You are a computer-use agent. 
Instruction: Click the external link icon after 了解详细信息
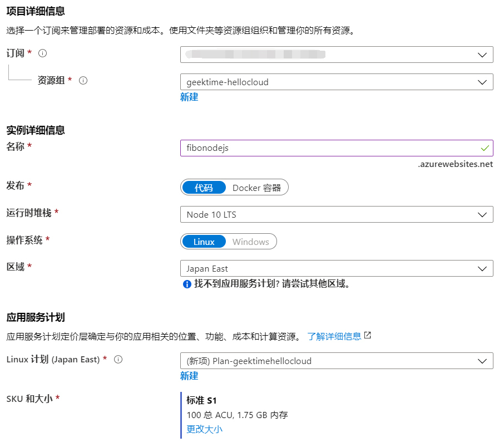click(x=367, y=336)
